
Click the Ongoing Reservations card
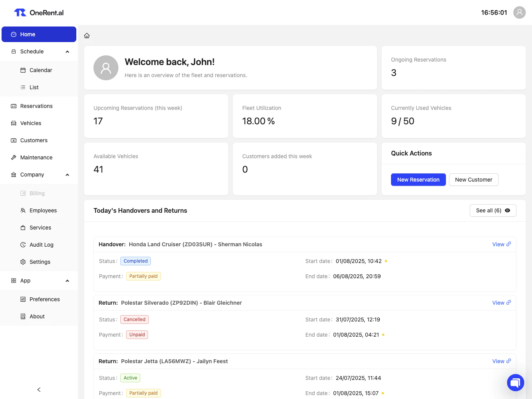[x=454, y=68]
